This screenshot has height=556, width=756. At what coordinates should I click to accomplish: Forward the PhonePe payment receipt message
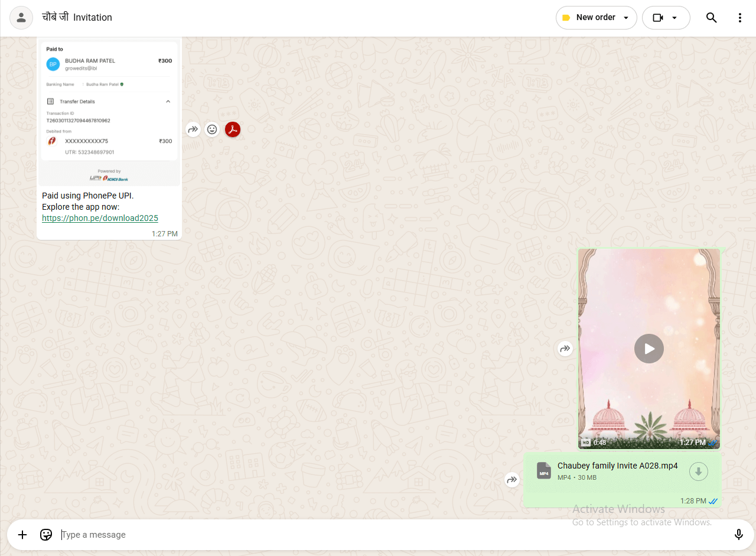[x=193, y=129]
